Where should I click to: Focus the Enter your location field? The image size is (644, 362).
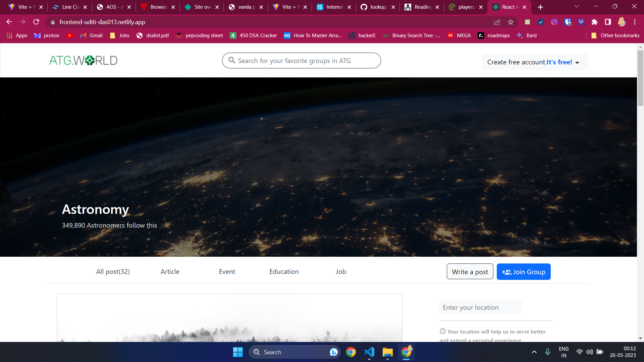pos(480,307)
